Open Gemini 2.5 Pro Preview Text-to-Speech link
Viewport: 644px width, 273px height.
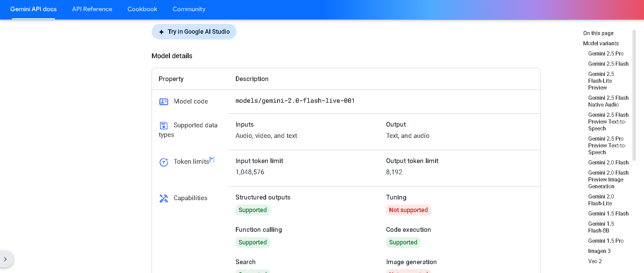point(607,145)
